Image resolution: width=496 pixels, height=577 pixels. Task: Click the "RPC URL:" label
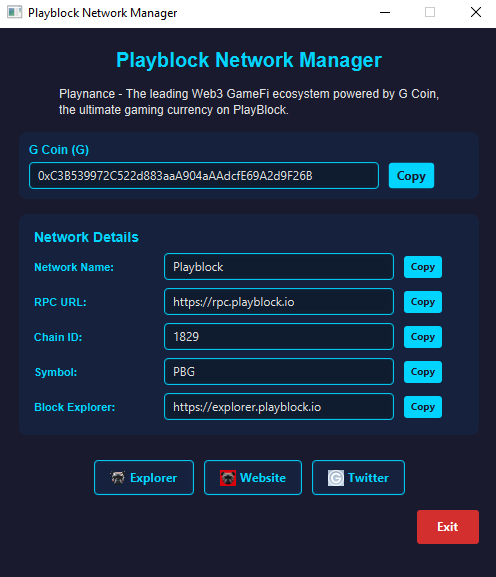pyautogui.click(x=60, y=302)
